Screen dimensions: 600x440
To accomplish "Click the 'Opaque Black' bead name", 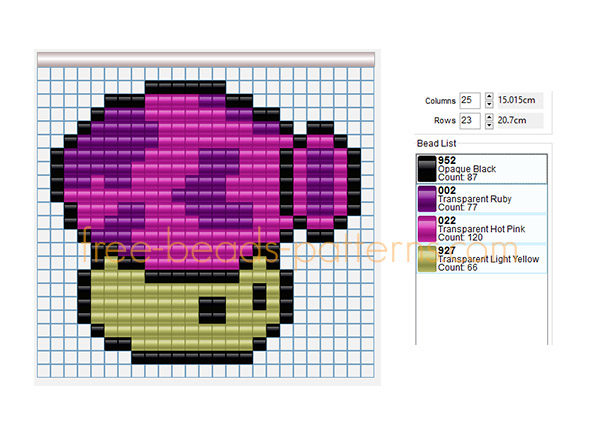I will [467, 169].
